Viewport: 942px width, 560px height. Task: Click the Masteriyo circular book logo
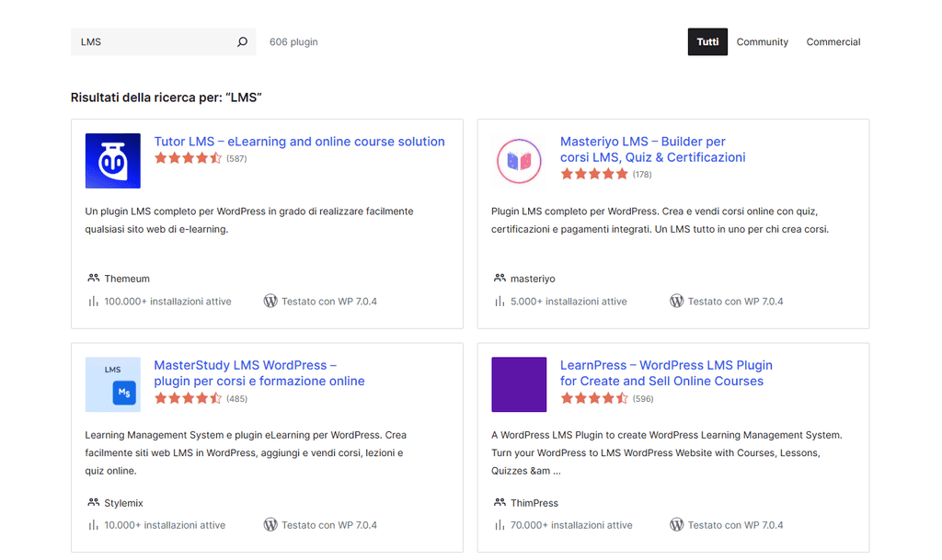[519, 161]
